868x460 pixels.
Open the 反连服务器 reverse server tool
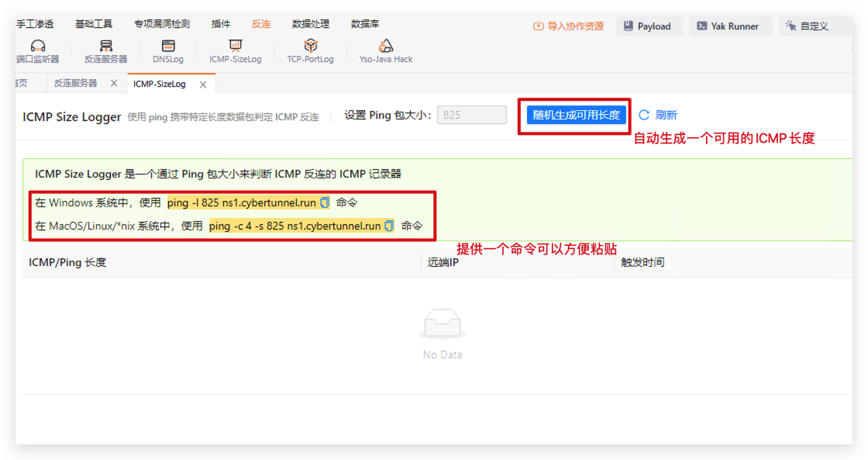[105, 51]
